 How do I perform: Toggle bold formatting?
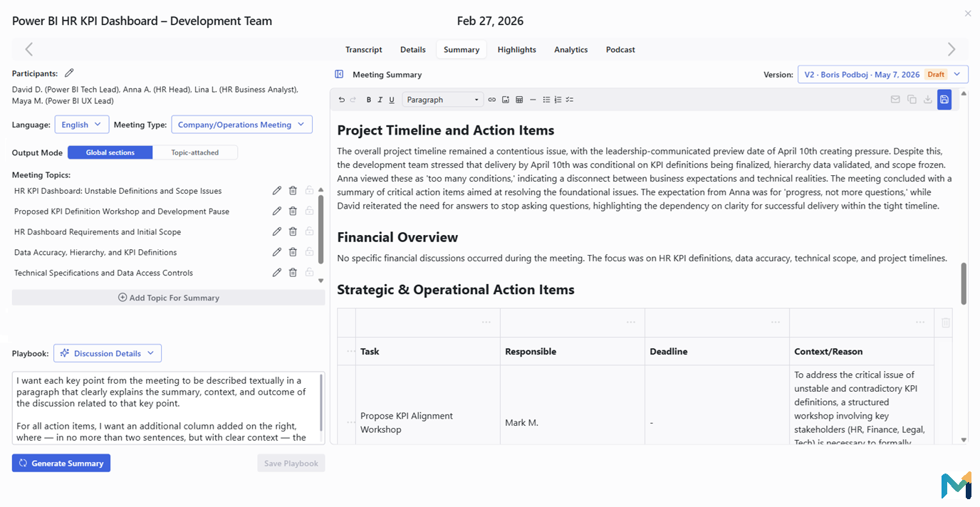pos(369,100)
